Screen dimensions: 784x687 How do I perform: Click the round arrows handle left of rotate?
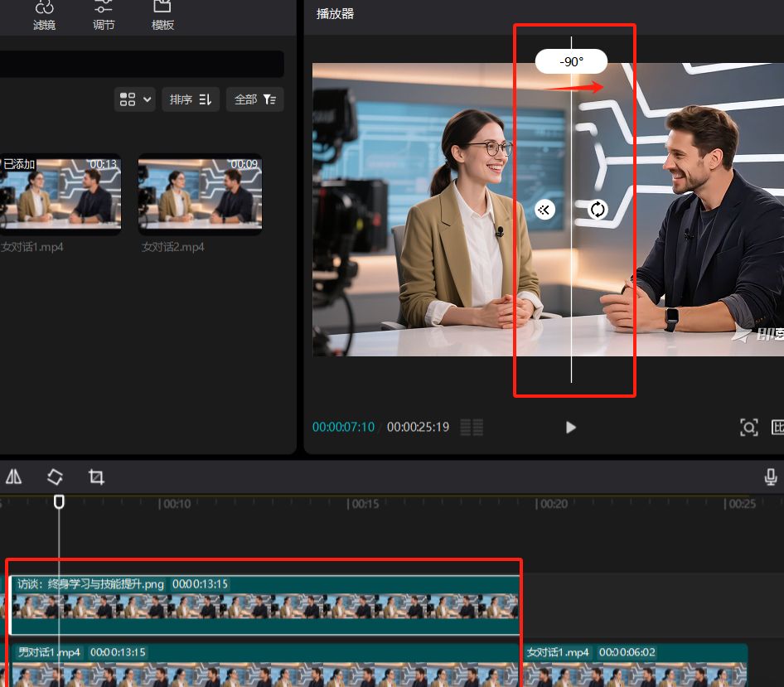pyautogui.click(x=544, y=210)
